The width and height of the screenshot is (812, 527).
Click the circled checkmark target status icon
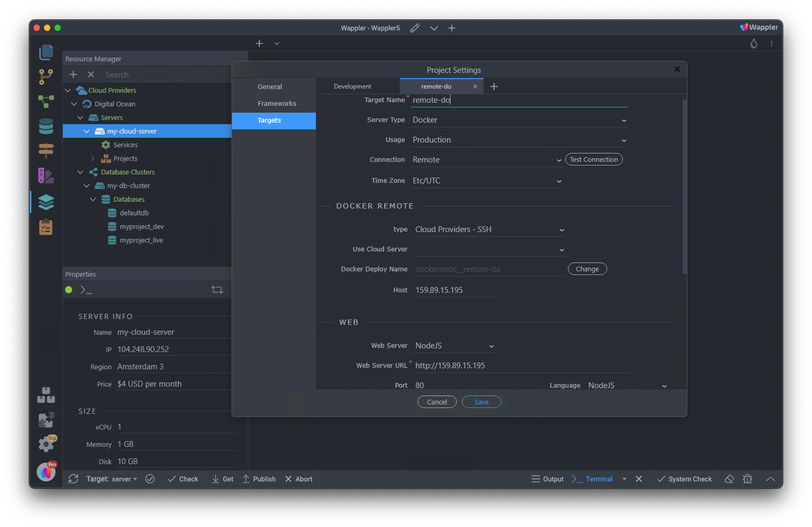pos(150,479)
